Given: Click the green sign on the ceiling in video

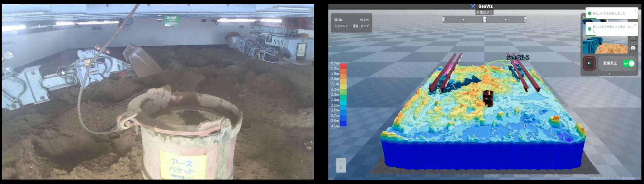Looking at the screenshot, I should click(x=172, y=20).
